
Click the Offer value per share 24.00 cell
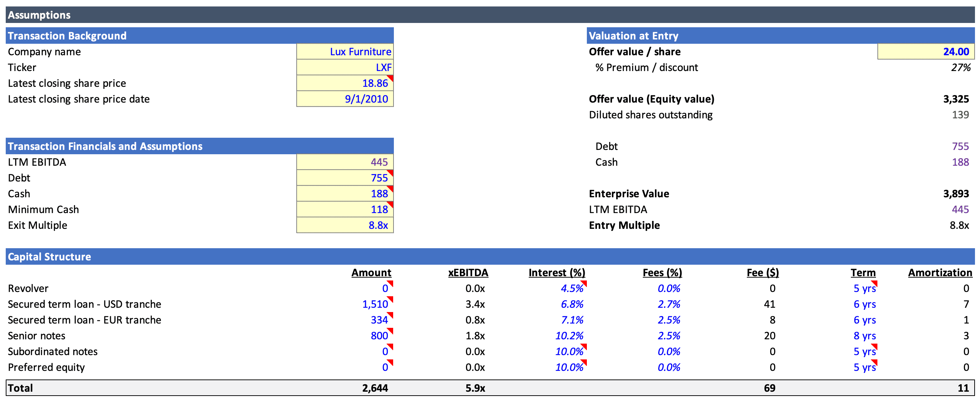point(955,52)
